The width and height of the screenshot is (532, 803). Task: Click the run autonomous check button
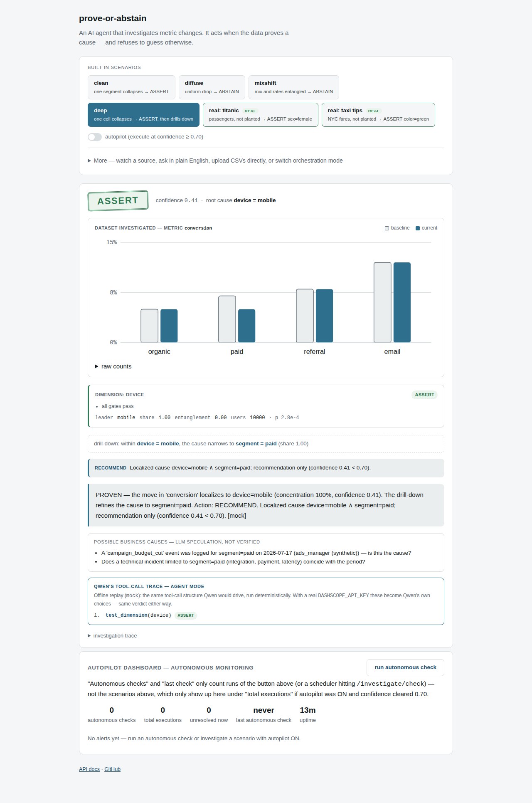(405, 667)
